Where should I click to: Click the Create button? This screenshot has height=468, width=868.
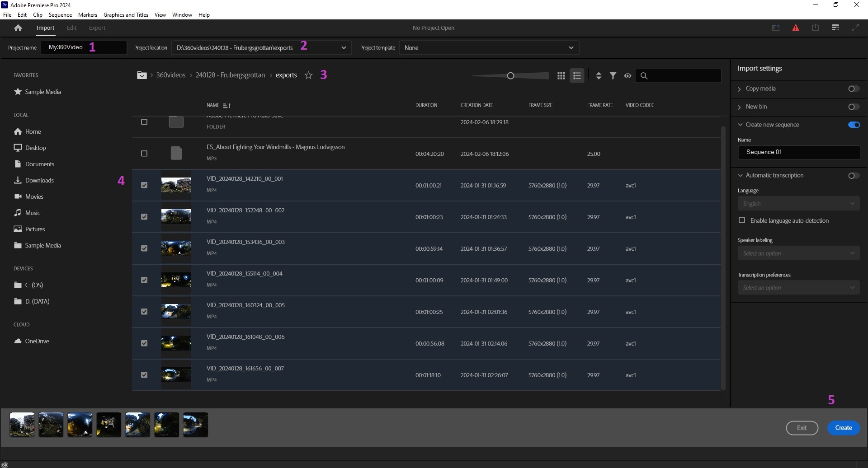click(844, 428)
